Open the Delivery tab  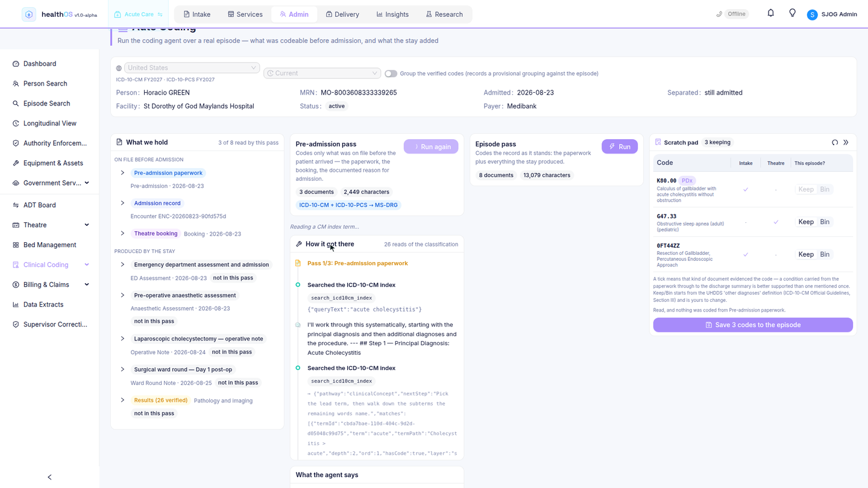pos(342,14)
